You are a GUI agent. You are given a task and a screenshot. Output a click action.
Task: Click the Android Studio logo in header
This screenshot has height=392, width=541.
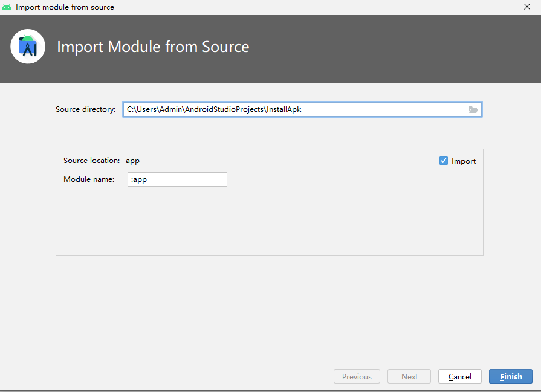point(28,47)
